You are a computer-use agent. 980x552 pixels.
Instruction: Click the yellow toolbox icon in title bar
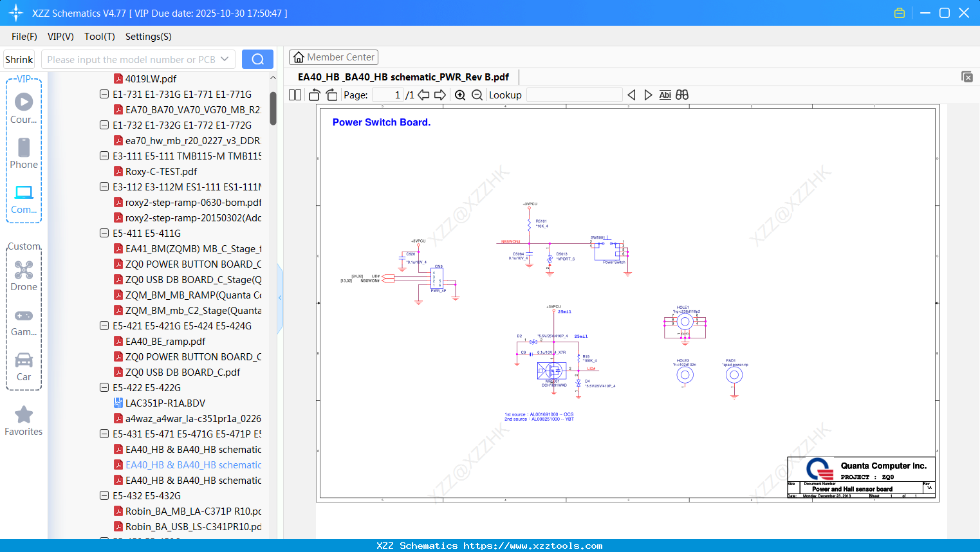pos(900,13)
